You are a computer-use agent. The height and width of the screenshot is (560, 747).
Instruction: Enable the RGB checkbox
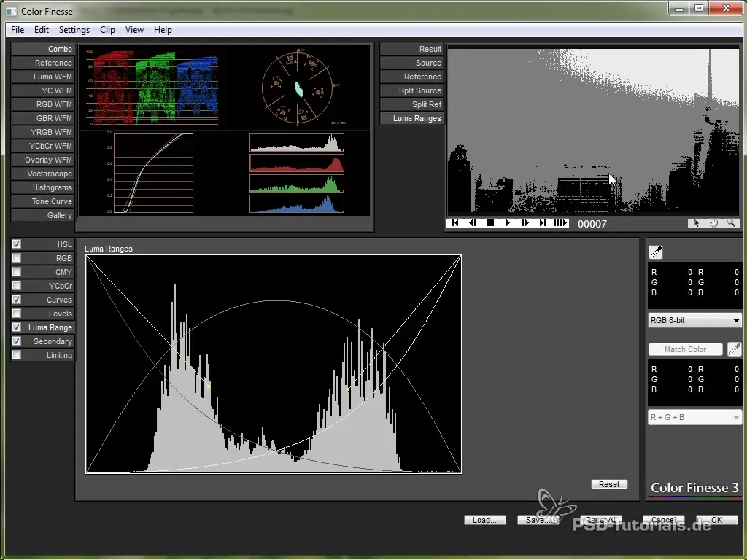(x=17, y=257)
